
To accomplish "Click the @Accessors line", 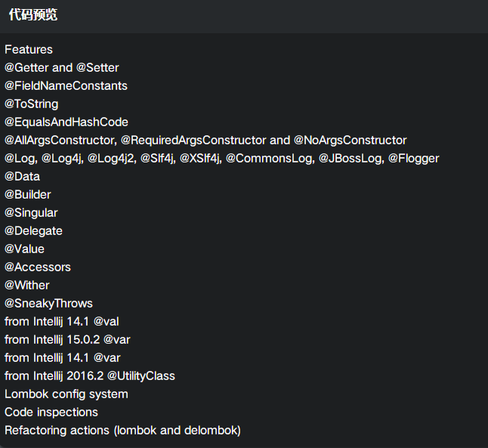I will coord(38,267).
